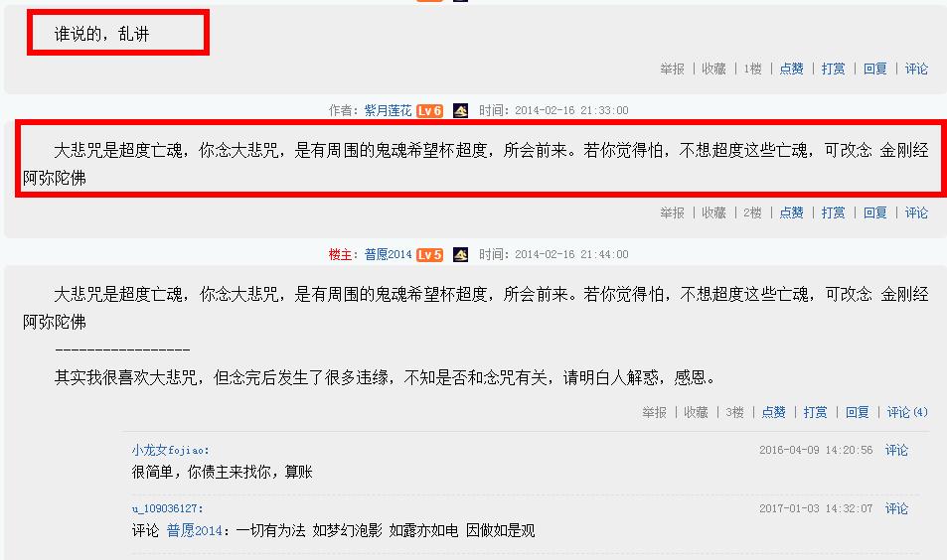The width and height of the screenshot is (947, 560).
Task: Open commenter profile u_109036127
Action: tap(167, 508)
